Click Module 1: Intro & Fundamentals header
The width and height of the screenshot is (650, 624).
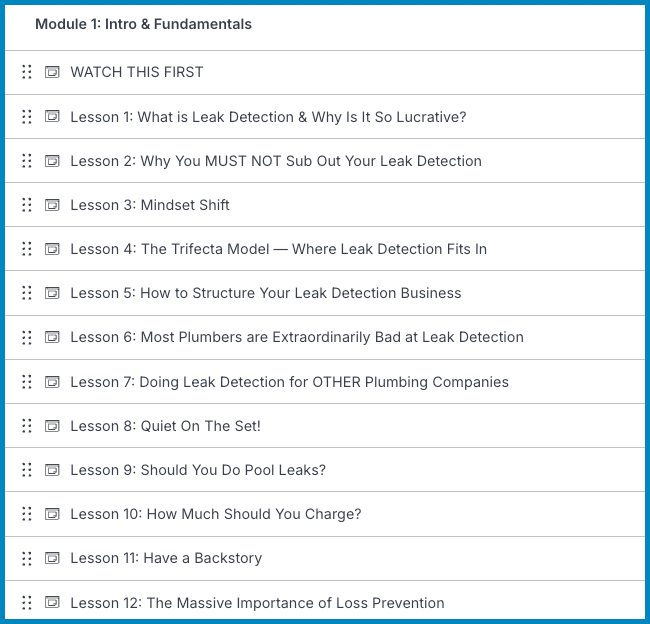tap(143, 24)
